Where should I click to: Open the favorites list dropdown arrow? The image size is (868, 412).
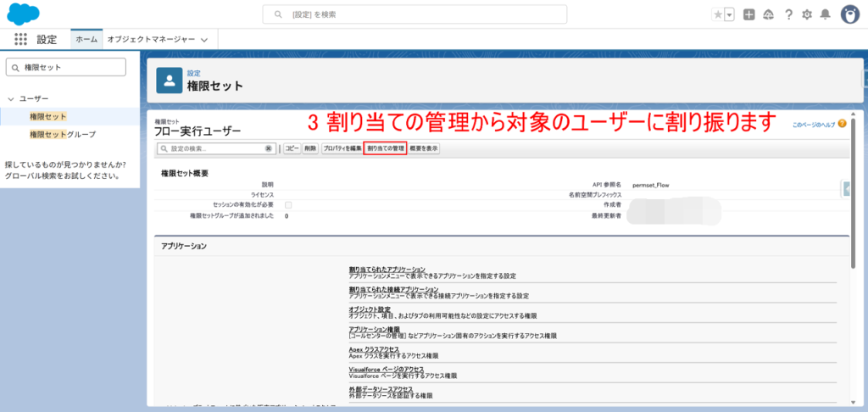(x=729, y=14)
